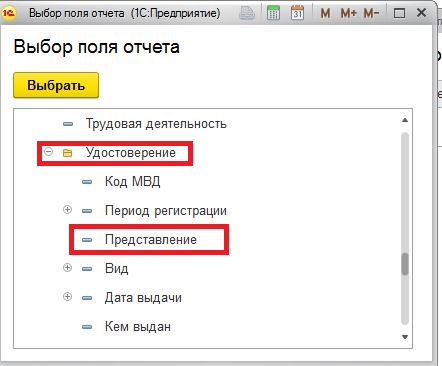This screenshot has height=366, width=442.
Task: Expand the Дата выдачи node
Action: (67, 297)
